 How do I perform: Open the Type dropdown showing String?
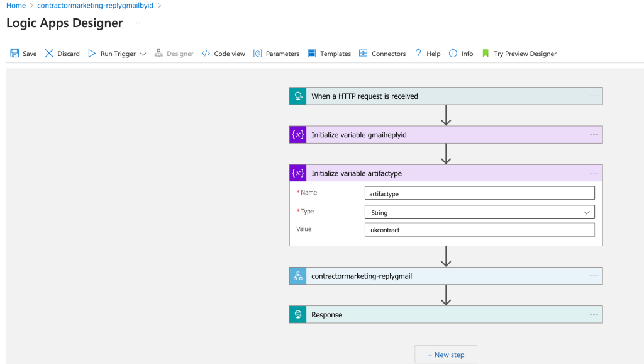tap(479, 212)
